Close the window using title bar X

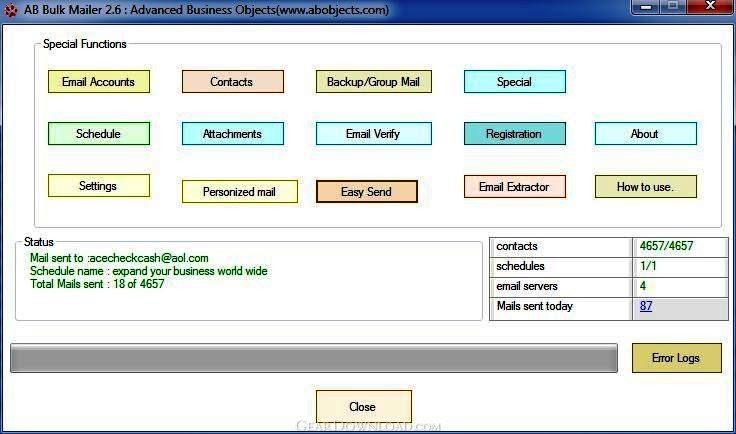pyautogui.click(x=710, y=7)
